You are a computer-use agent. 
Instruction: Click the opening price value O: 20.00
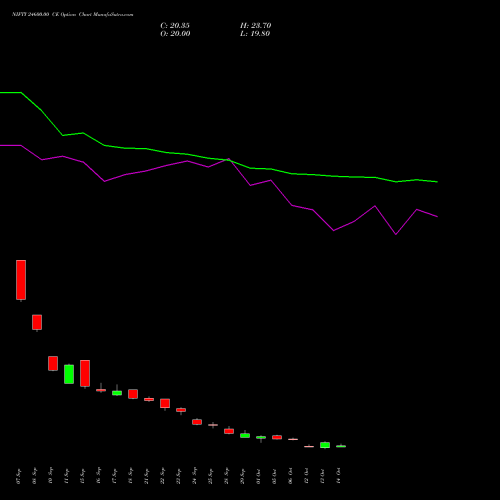click(175, 34)
